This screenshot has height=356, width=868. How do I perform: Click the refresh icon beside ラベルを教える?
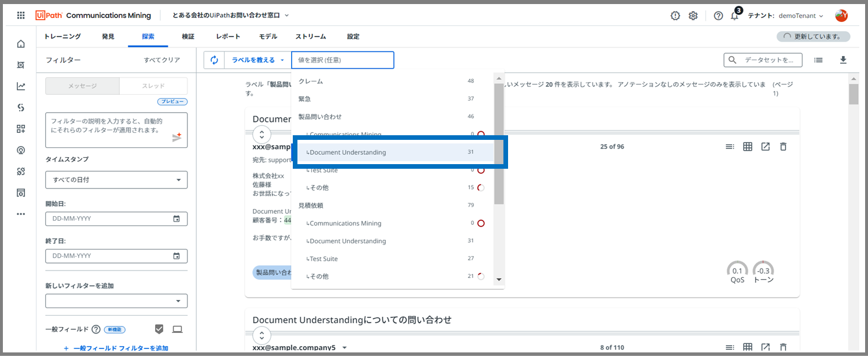pos(214,60)
